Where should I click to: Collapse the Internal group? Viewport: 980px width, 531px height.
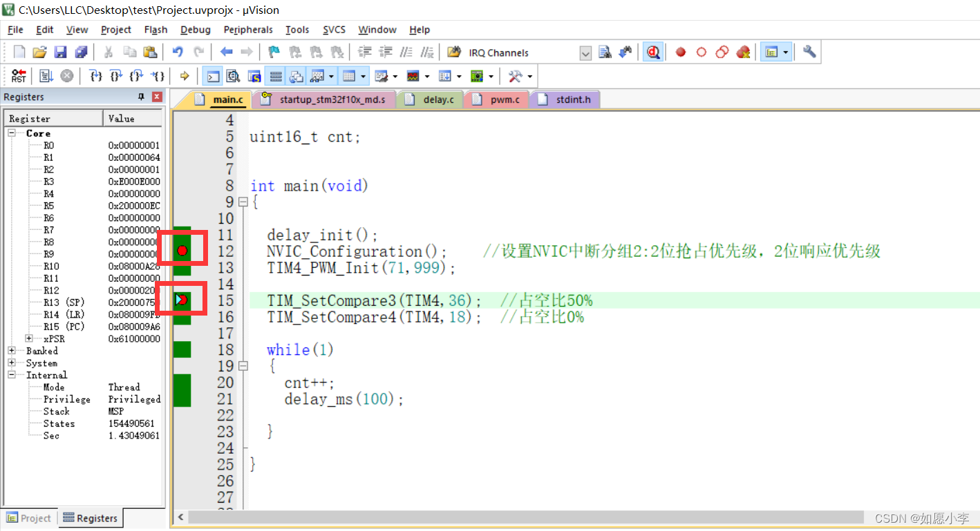[12, 375]
